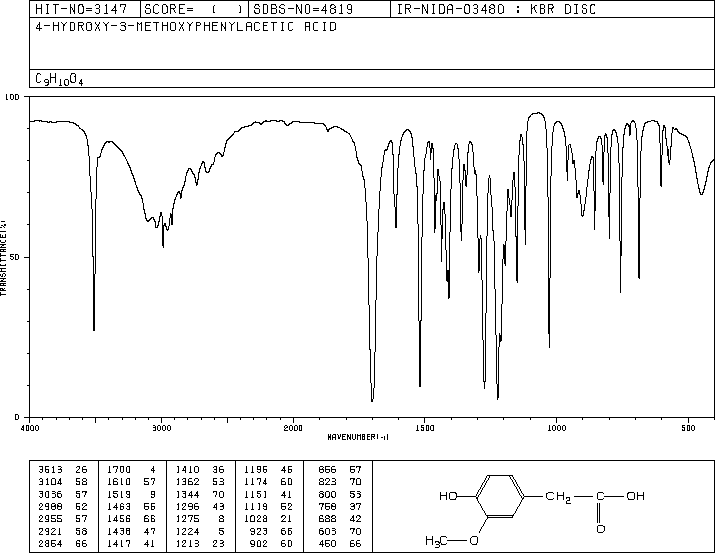Click the 1500 wavenumber axis label
Viewport: 715px width, 553px height.
(425, 428)
